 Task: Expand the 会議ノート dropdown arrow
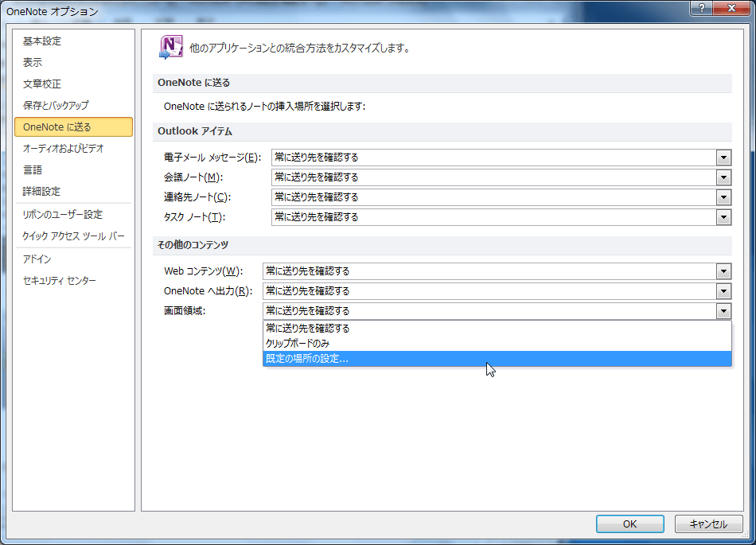(723, 177)
